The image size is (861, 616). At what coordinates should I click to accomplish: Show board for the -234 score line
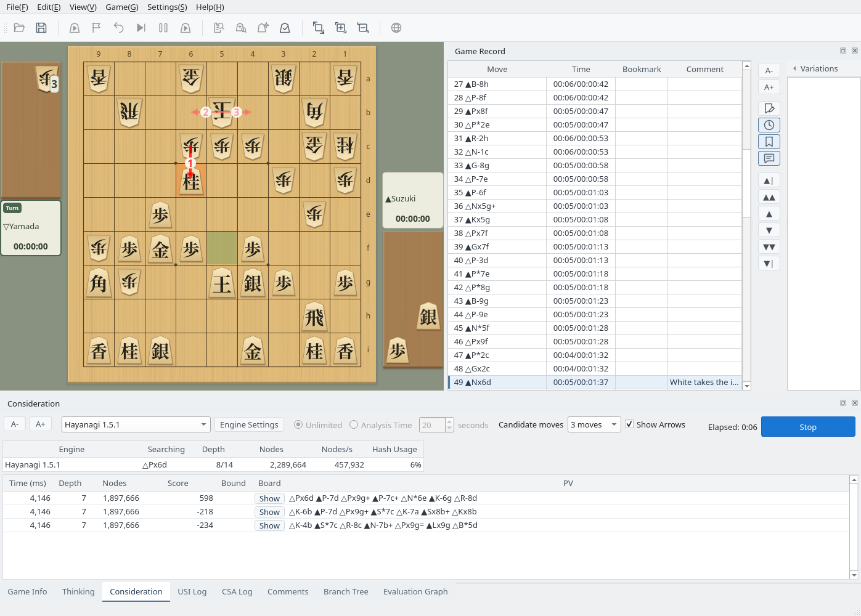click(x=269, y=525)
